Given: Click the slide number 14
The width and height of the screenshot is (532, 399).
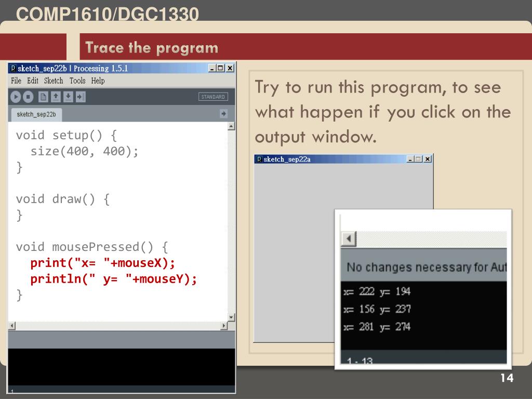Looking at the screenshot, I should [x=507, y=378].
